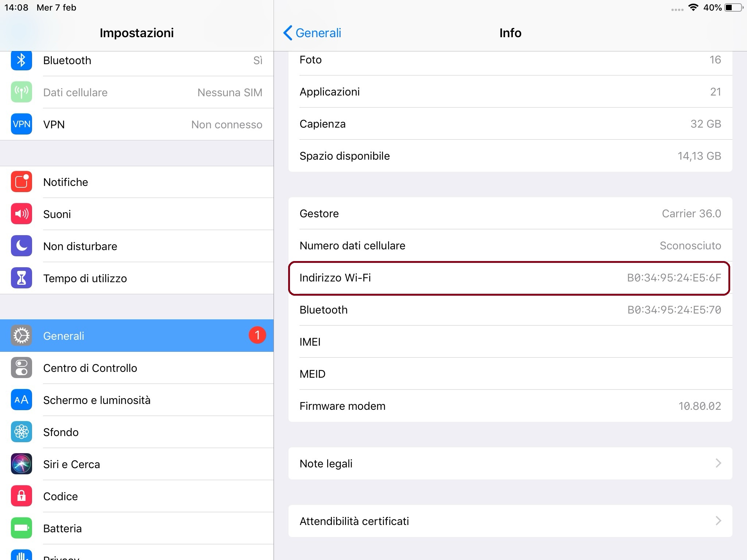Go back using the Generali chevron
The height and width of the screenshot is (560, 747).
click(x=288, y=33)
